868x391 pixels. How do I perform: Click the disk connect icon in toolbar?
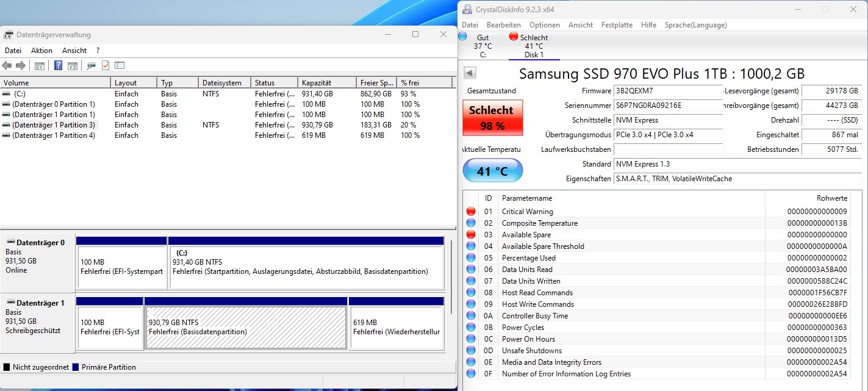click(91, 65)
